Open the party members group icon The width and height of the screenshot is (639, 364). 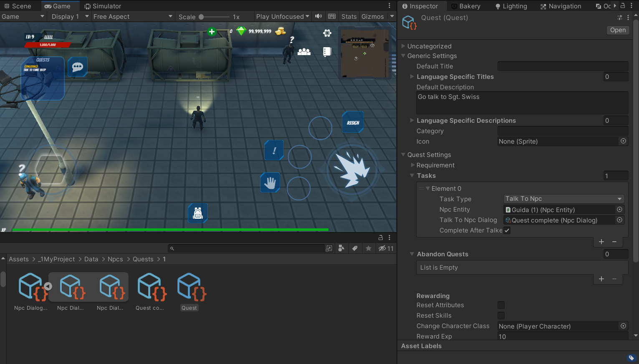[304, 52]
